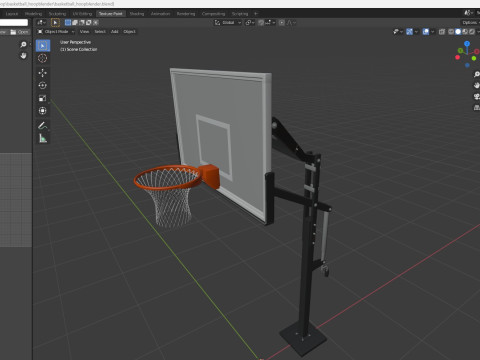The image size is (480, 360).
Task: Click the red X axis dot on the navigation gizmo
Action: pos(457,57)
